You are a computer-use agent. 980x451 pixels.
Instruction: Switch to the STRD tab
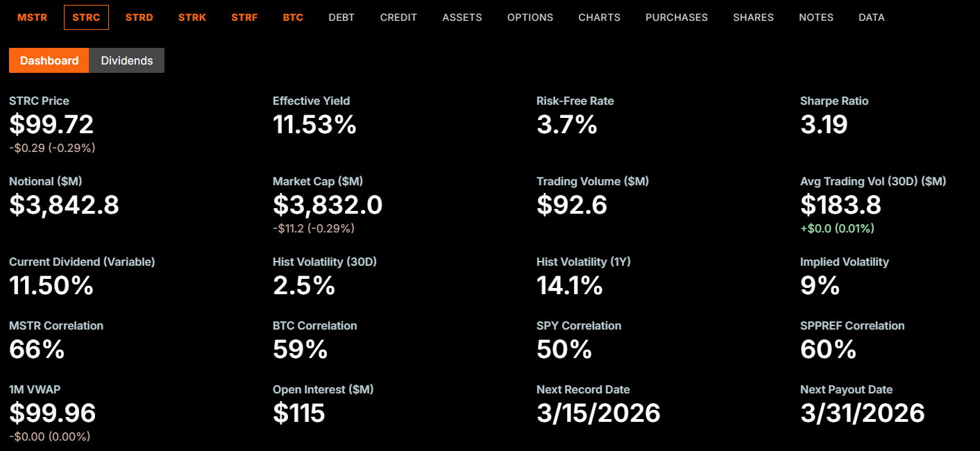click(x=140, y=17)
